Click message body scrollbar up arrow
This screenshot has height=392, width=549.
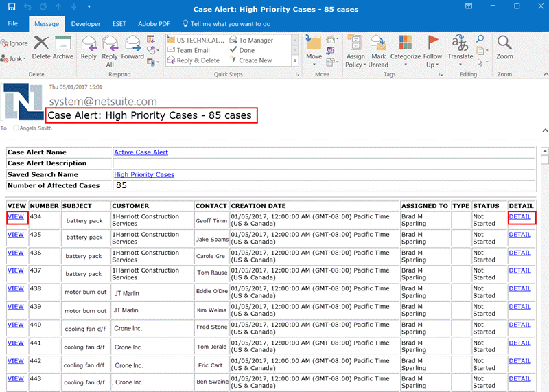tap(544, 151)
